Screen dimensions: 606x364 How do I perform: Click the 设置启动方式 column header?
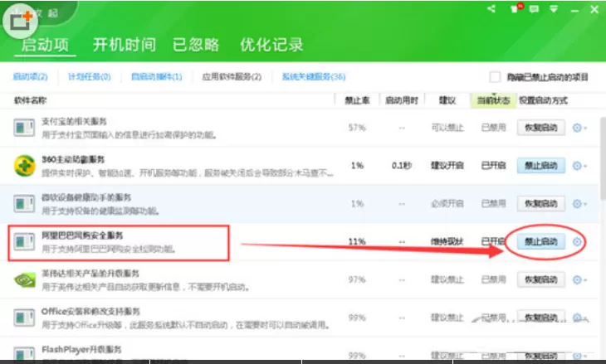pos(543,100)
